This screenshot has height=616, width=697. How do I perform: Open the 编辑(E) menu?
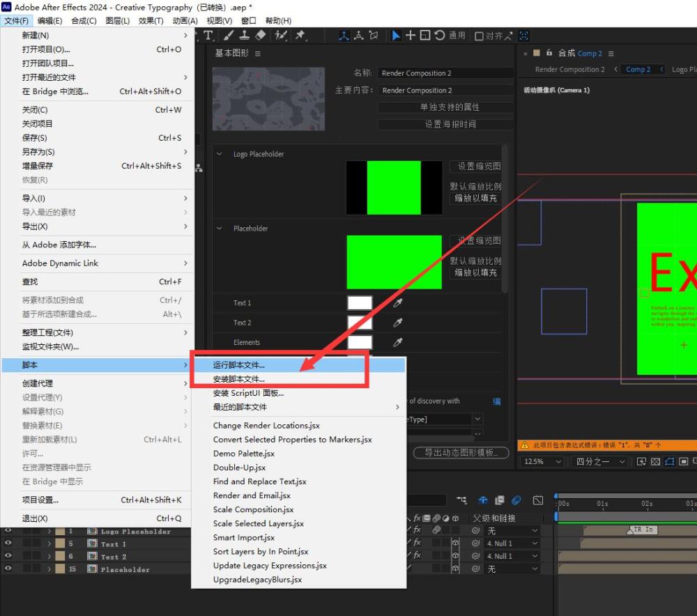tap(49, 21)
